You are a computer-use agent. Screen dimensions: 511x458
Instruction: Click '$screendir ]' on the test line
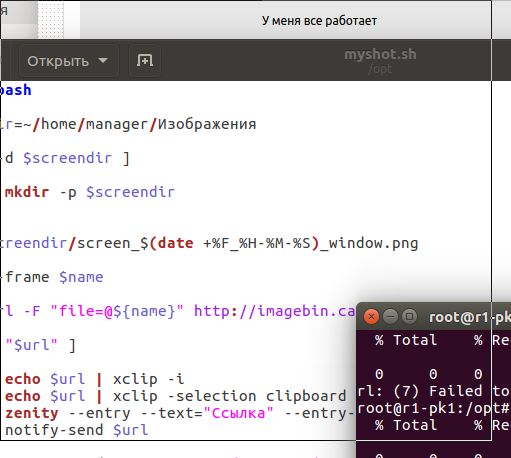click(76, 158)
